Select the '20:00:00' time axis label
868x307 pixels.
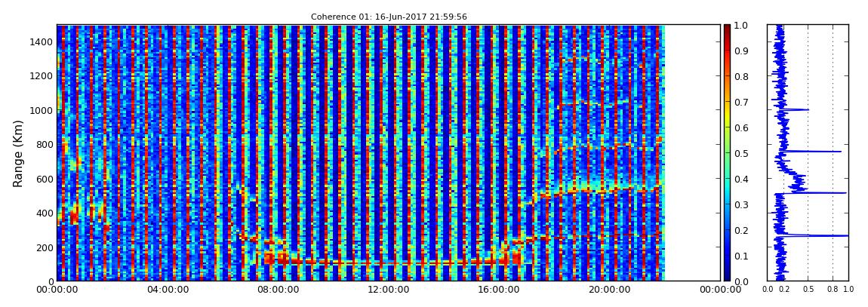point(608,290)
